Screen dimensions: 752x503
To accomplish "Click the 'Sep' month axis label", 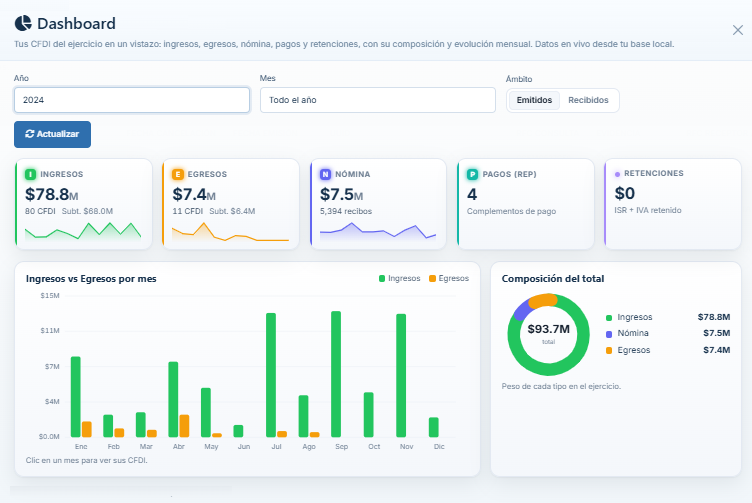I will coord(341,446).
